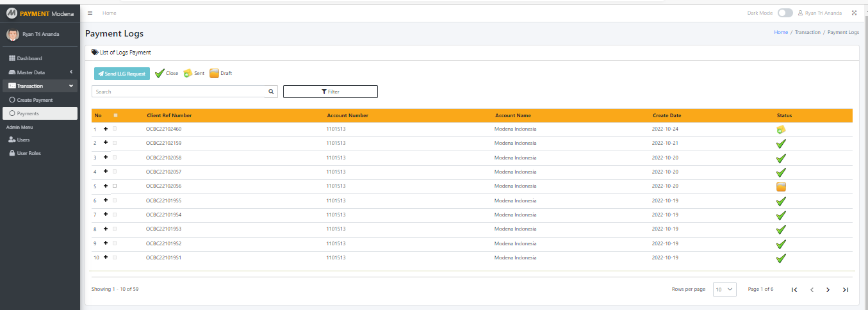Click the fullscreen expand icon at top right

tap(854, 13)
